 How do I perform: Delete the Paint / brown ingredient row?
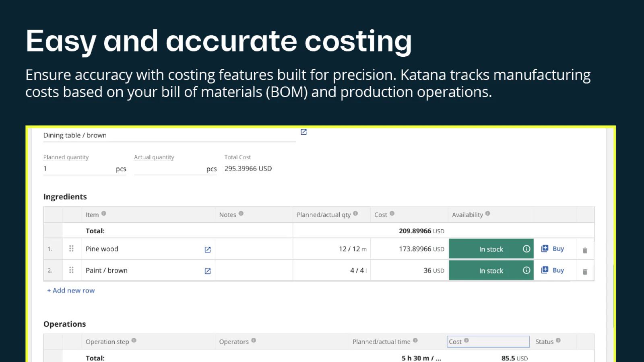point(585,272)
